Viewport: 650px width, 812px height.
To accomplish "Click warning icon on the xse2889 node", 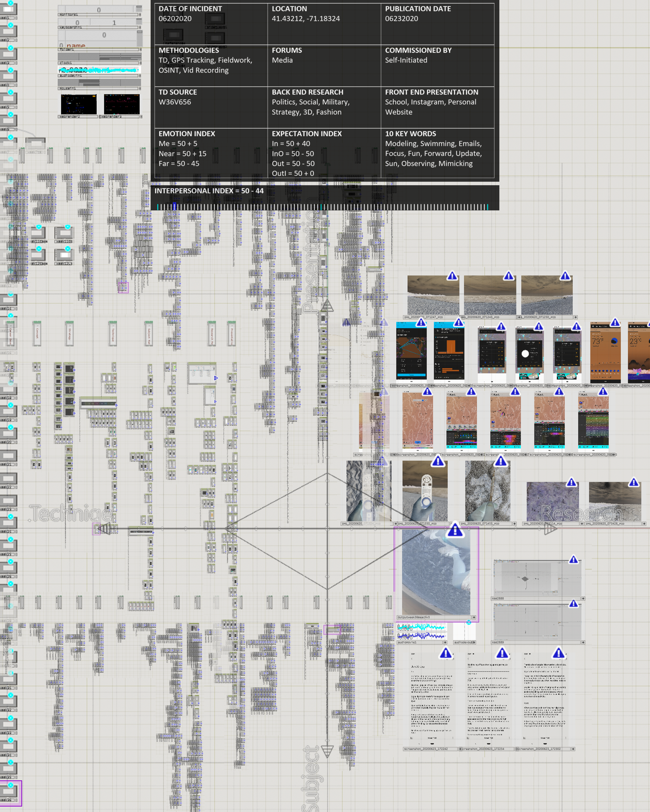I will tap(573, 604).
